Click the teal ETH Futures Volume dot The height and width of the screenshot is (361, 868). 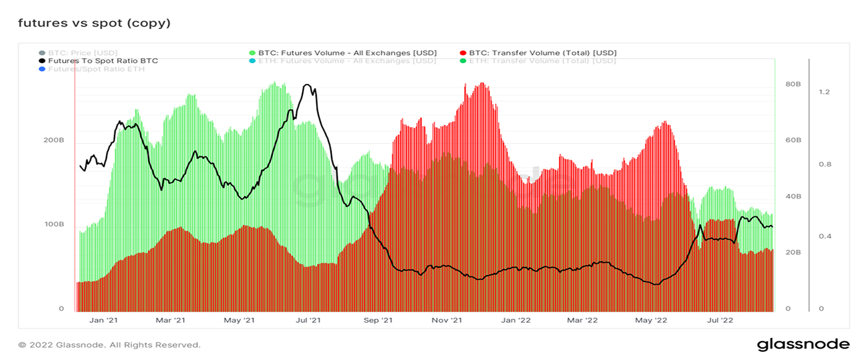(252, 61)
